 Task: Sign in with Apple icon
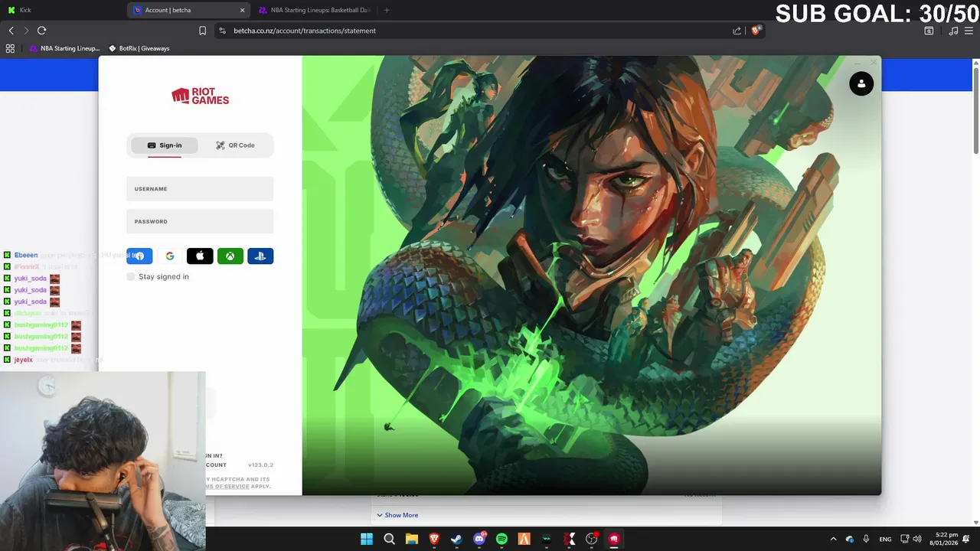[x=200, y=256]
